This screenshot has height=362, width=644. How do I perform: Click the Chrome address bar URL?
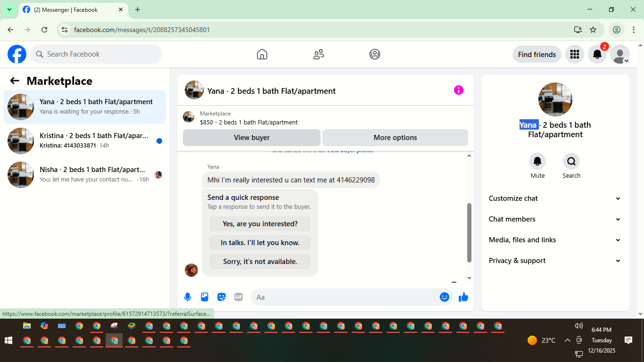pos(142,30)
